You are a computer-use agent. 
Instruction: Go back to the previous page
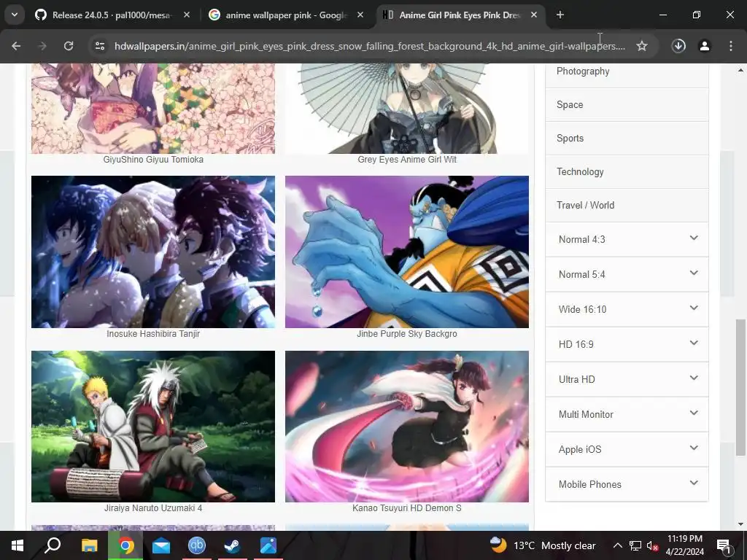coord(16,46)
